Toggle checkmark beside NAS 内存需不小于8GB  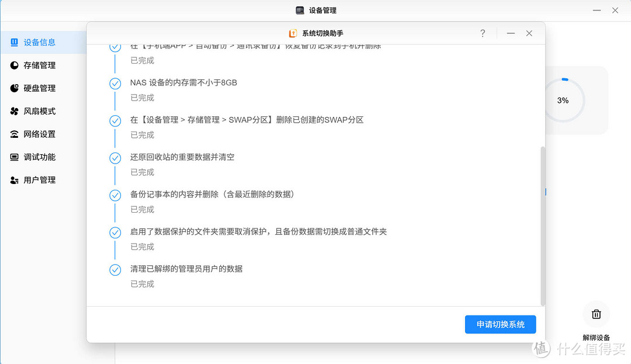(115, 84)
